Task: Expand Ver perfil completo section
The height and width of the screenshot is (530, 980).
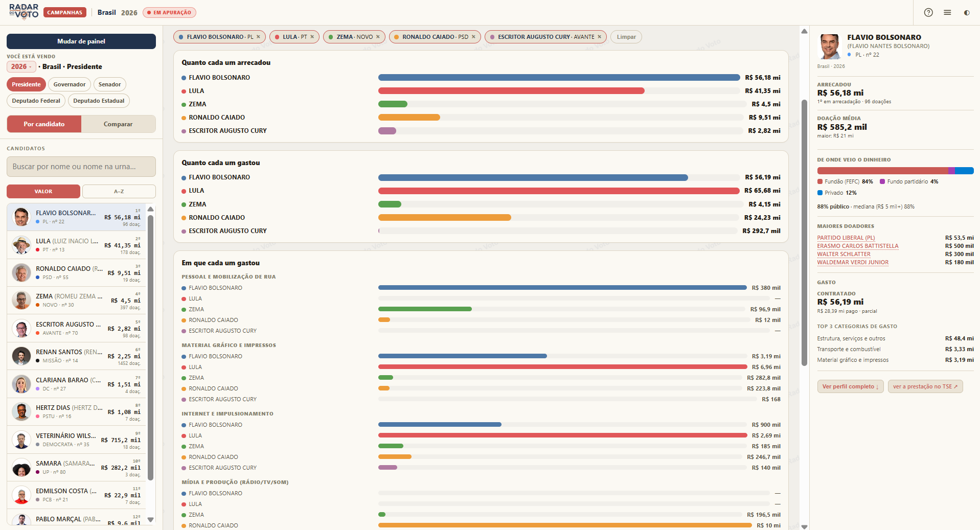Action: tap(850, 386)
